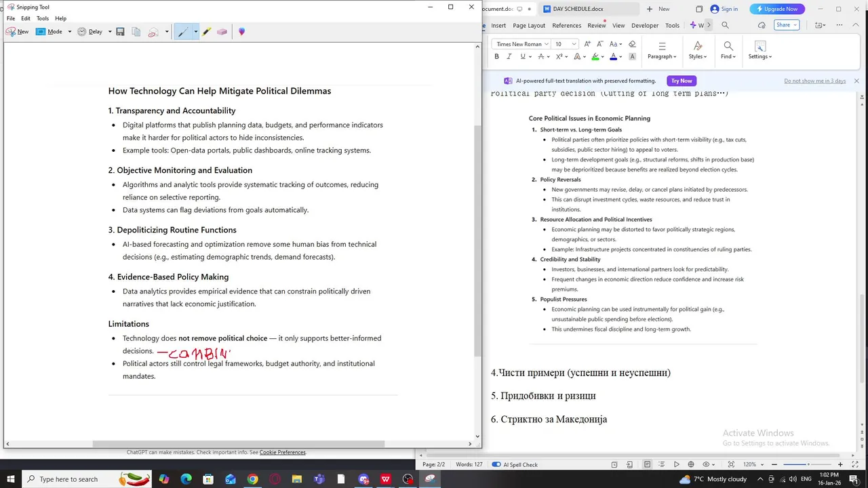
Task: Send the snip via the envelope icon
Action: [x=153, y=31]
